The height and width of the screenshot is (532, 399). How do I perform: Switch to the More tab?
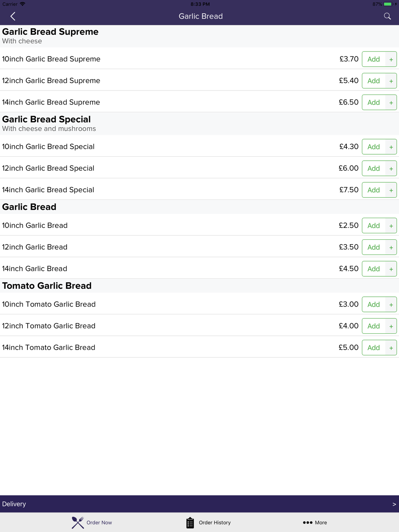(315, 522)
